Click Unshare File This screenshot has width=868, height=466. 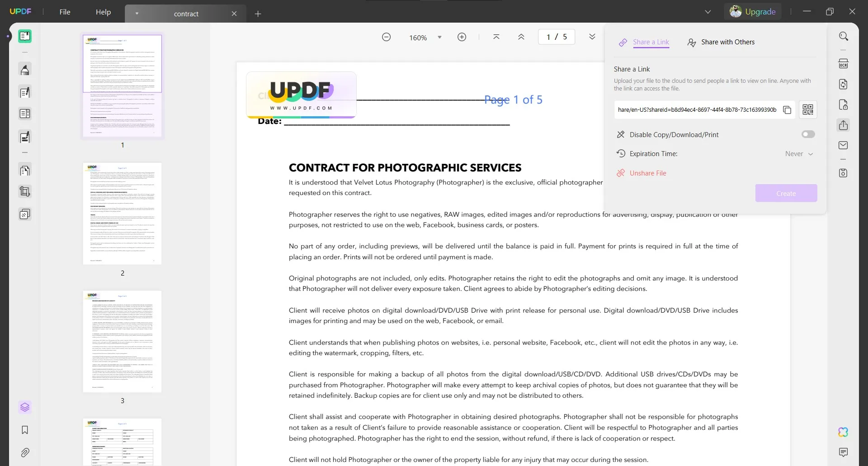pyautogui.click(x=647, y=173)
